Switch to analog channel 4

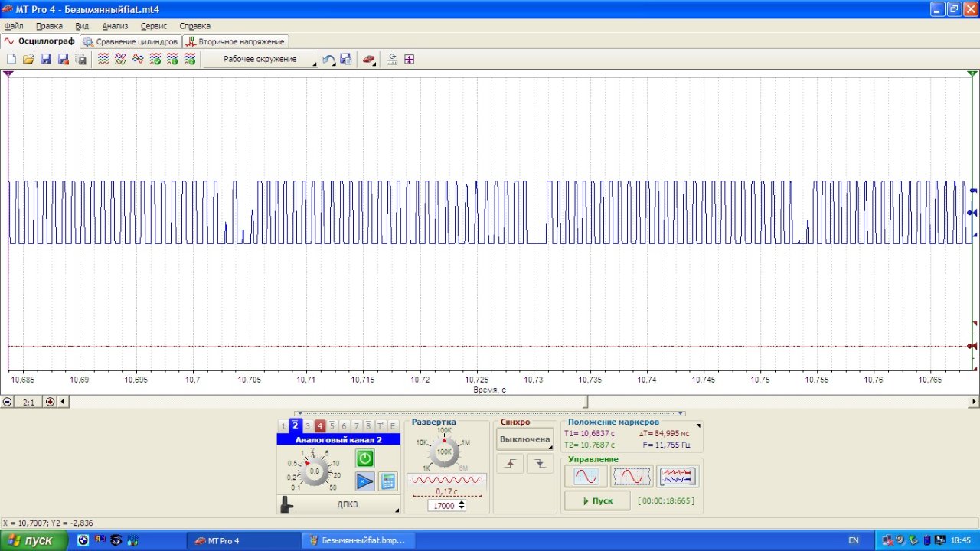pyautogui.click(x=320, y=426)
